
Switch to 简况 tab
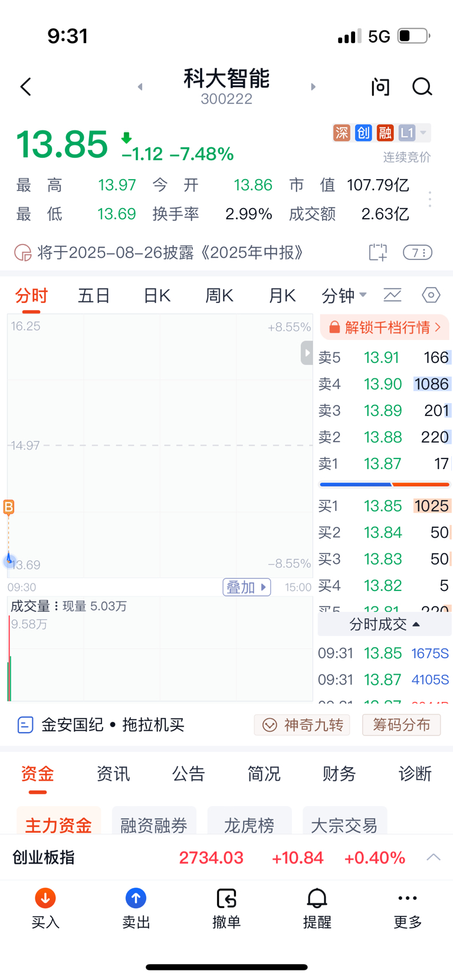pyautogui.click(x=264, y=774)
